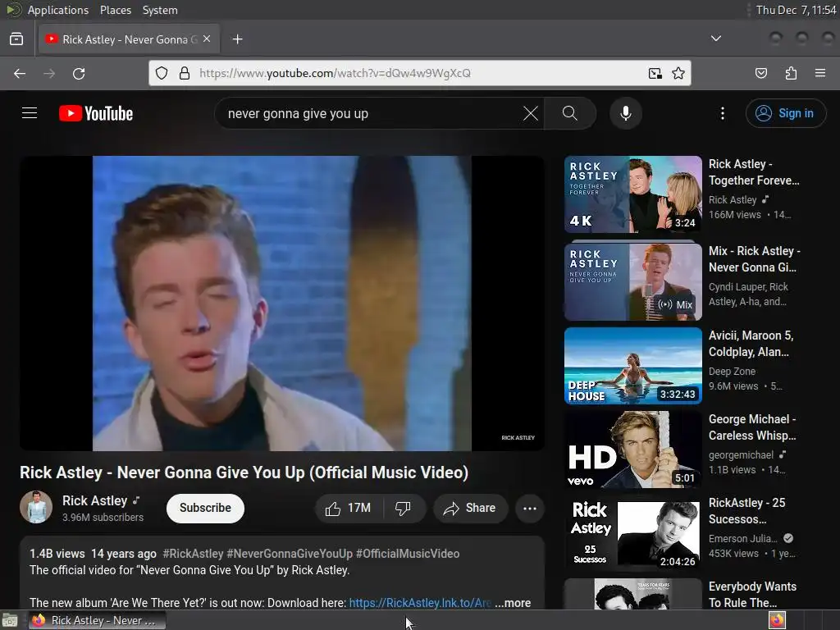Share the video
Image resolution: width=840 pixels, height=630 pixels.
pyautogui.click(x=470, y=508)
